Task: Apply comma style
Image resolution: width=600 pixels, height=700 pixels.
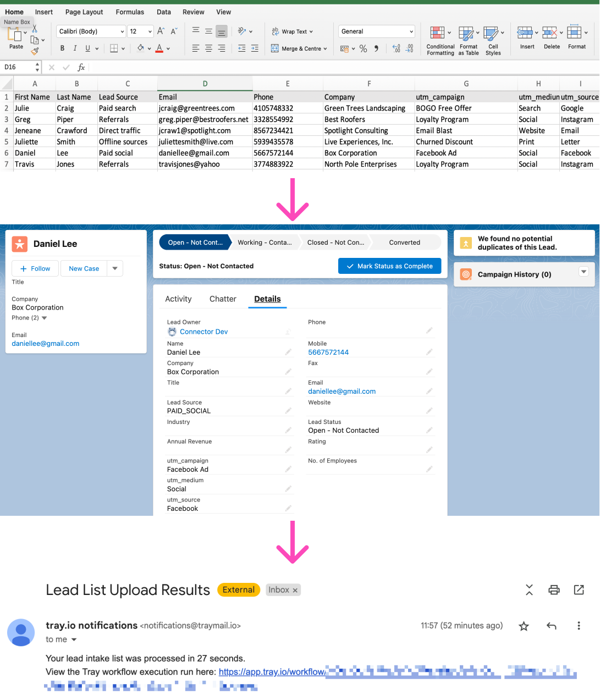Action: [376, 48]
